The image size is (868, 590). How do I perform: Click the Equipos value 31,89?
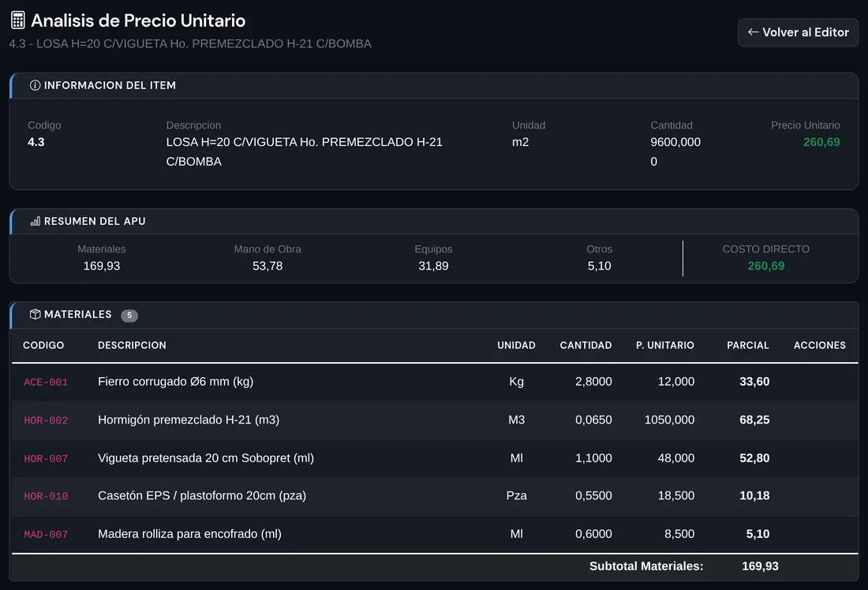pos(433,266)
